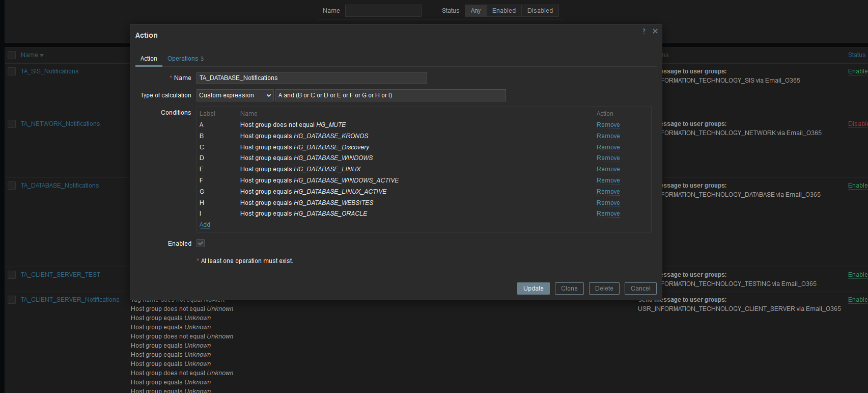Delete this action via Delete button
Viewport: 868px width, 393px height.
click(x=604, y=289)
